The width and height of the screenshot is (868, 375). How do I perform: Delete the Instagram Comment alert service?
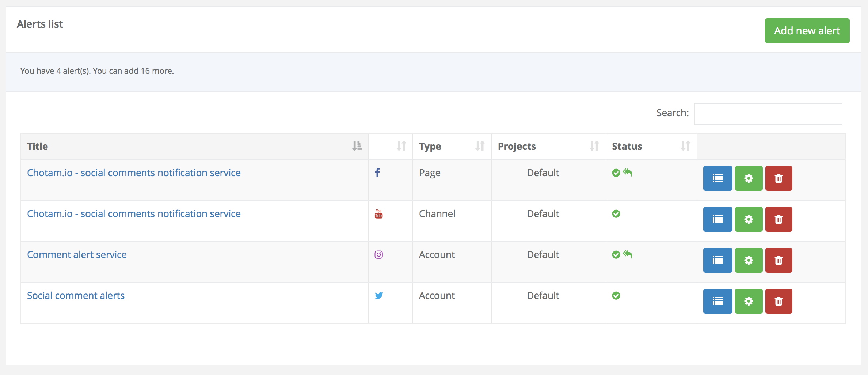(778, 260)
